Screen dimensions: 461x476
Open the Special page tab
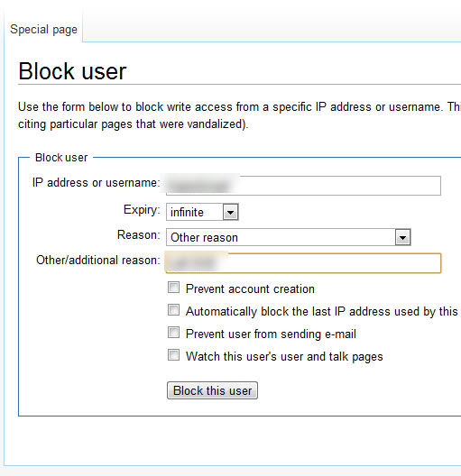tap(43, 30)
